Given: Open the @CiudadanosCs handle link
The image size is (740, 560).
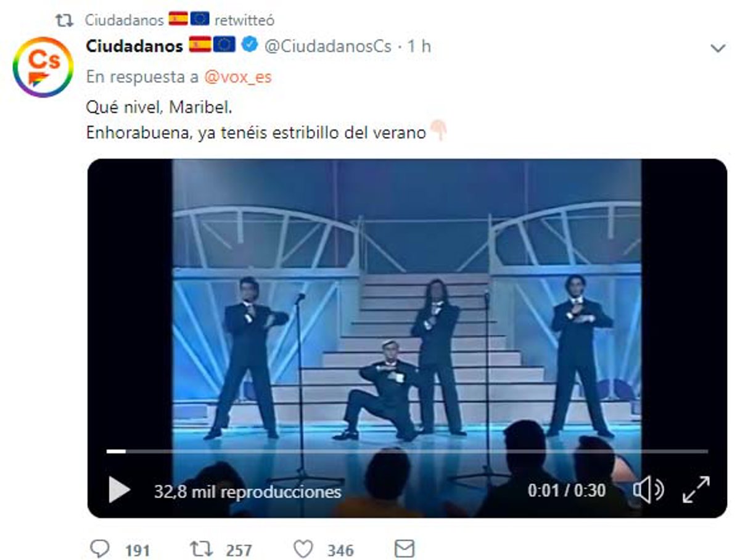Looking at the screenshot, I should point(327,46).
